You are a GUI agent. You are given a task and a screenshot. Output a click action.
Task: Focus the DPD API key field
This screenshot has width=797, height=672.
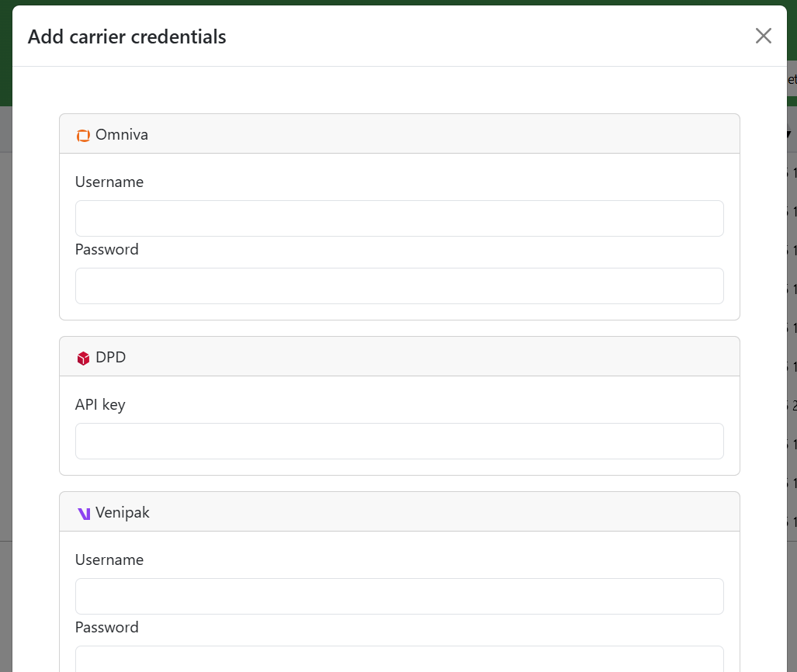point(400,442)
